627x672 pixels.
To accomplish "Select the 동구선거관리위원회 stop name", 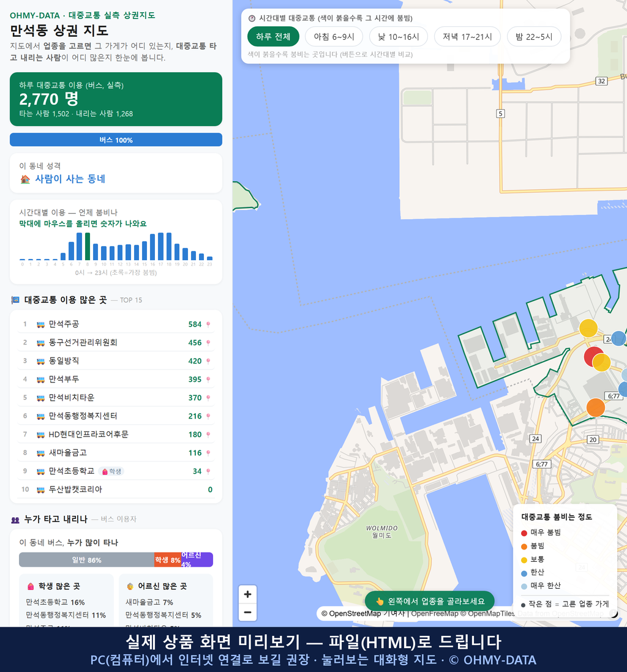I will 83,343.
